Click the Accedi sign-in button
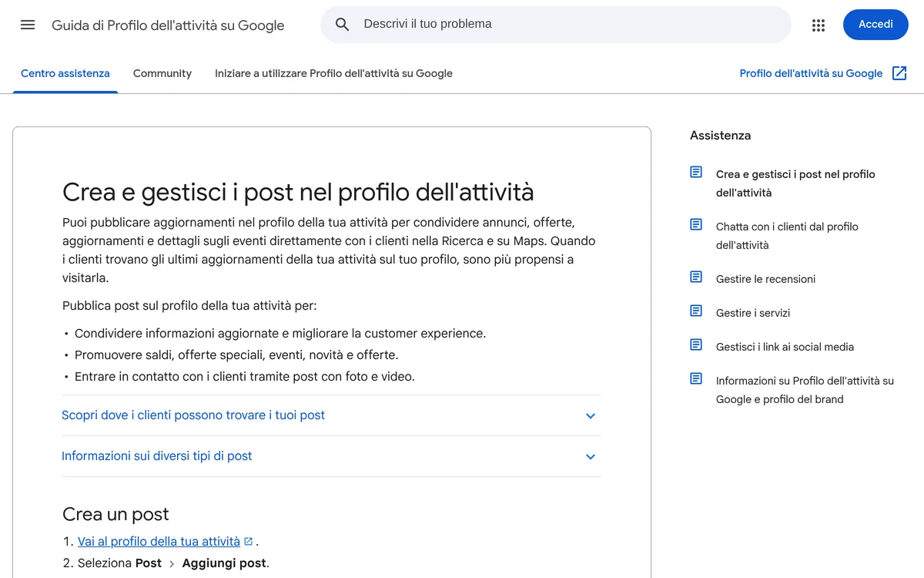Image resolution: width=924 pixels, height=578 pixels. [875, 25]
